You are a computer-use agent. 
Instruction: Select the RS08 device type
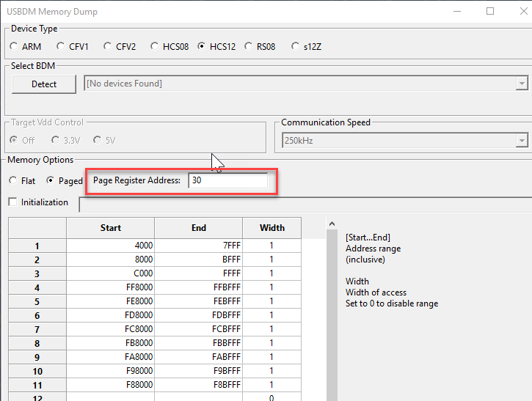[x=260, y=46]
